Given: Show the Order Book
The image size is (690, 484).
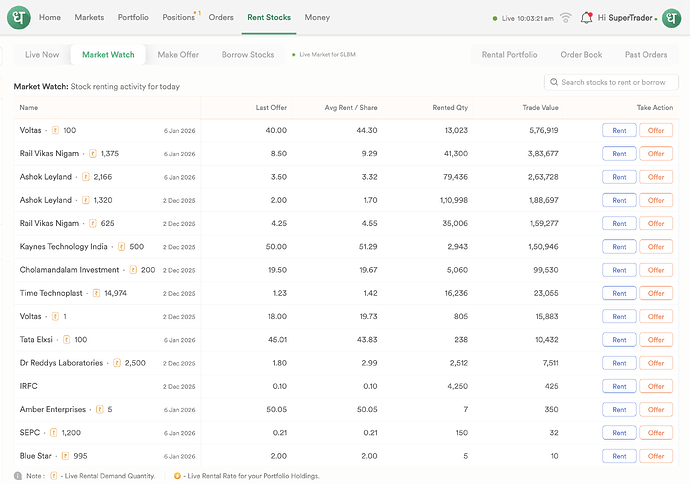Looking at the screenshot, I should (x=581, y=55).
